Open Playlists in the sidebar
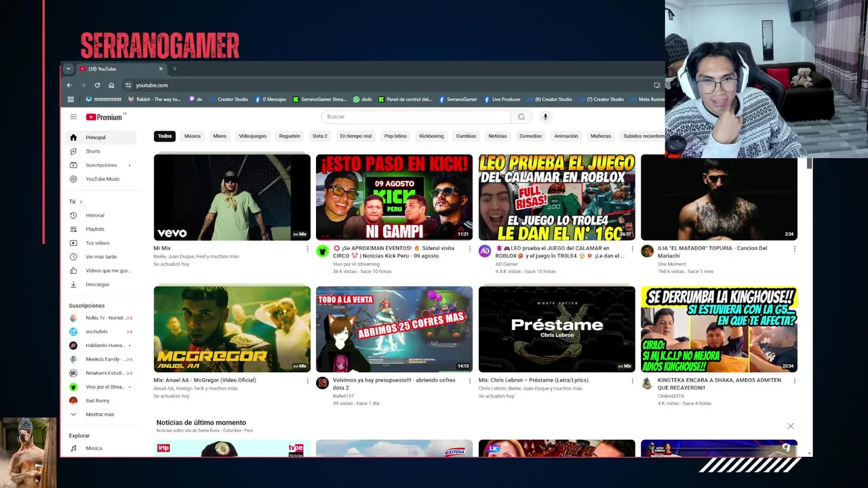Viewport: 868px width, 488px height. [x=100, y=229]
